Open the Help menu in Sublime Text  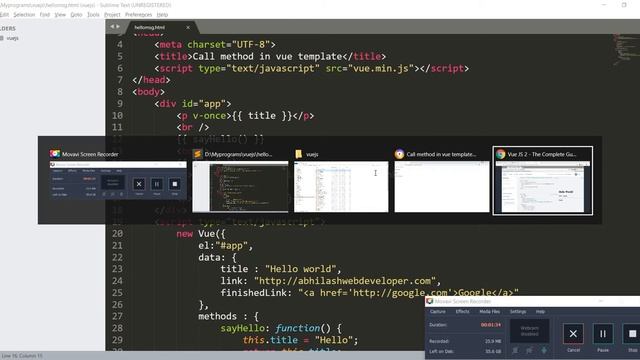coord(162,15)
